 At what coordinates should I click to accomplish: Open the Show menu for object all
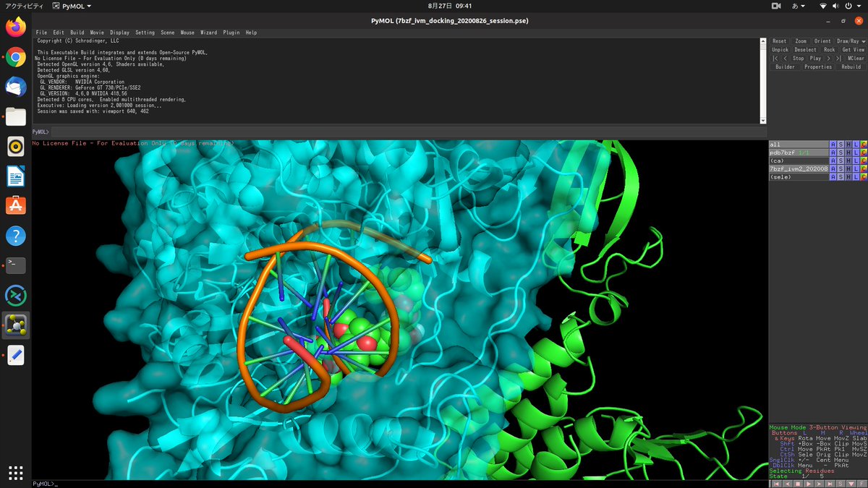point(841,145)
